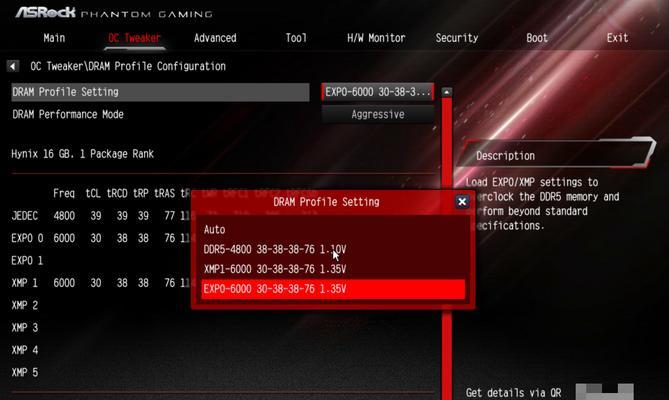669x400 pixels.
Task: Click the tRCD column header
Action: (117, 194)
